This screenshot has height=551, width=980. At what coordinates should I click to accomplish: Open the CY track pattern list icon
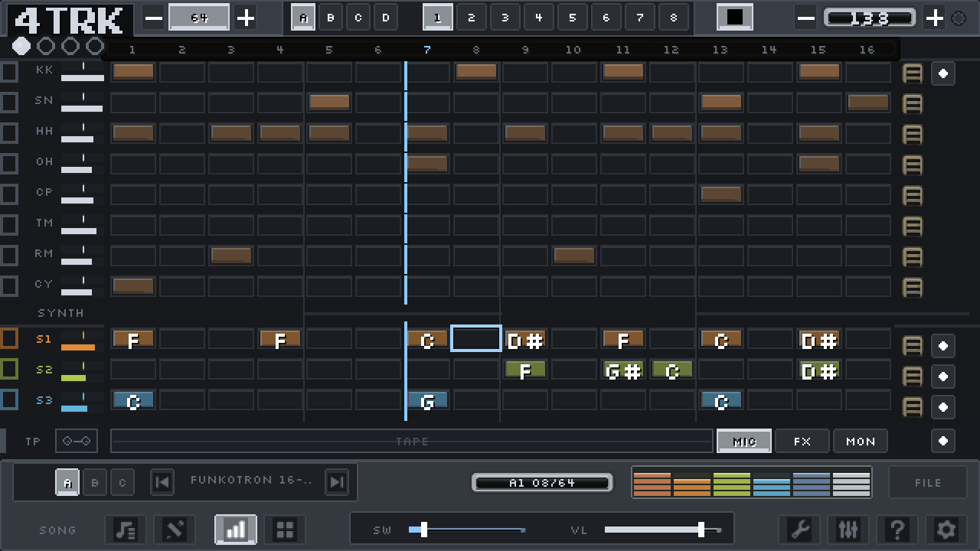[x=913, y=288]
